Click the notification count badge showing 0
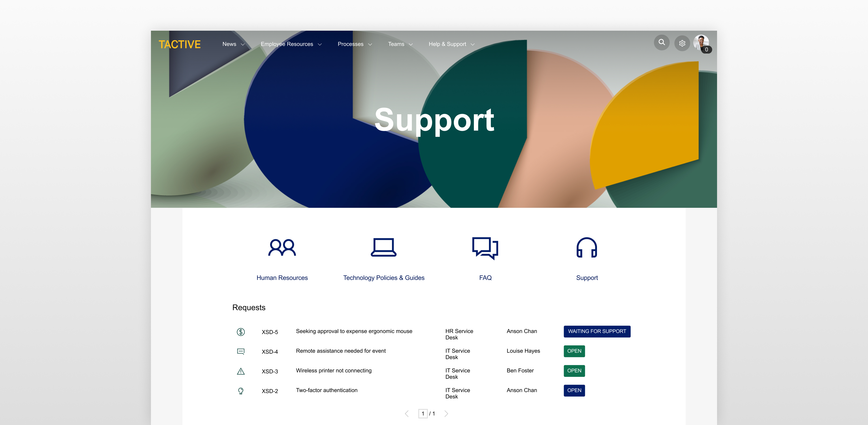Image resolution: width=868 pixels, height=425 pixels. (x=707, y=50)
